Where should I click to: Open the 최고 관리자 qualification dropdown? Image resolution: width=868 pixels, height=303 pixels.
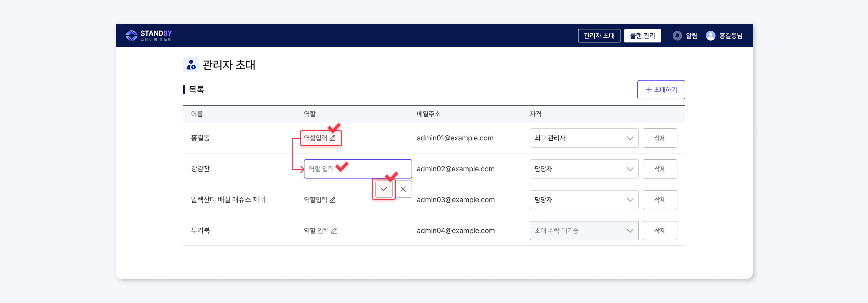[x=584, y=138]
